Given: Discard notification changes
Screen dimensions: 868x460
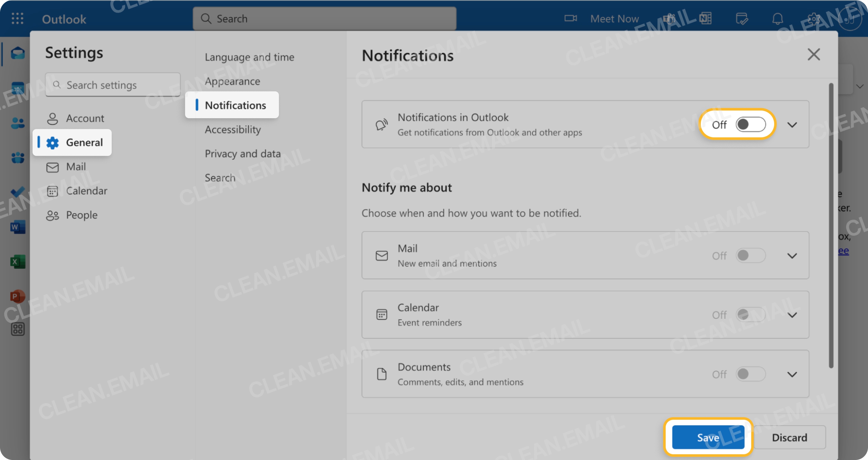Looking at the screenshot, I should coord(789,437).
